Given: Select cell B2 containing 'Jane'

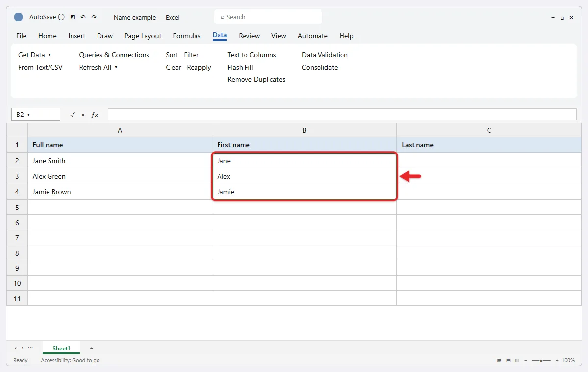Looking at the screenshot, I should (x=304, y=161).
